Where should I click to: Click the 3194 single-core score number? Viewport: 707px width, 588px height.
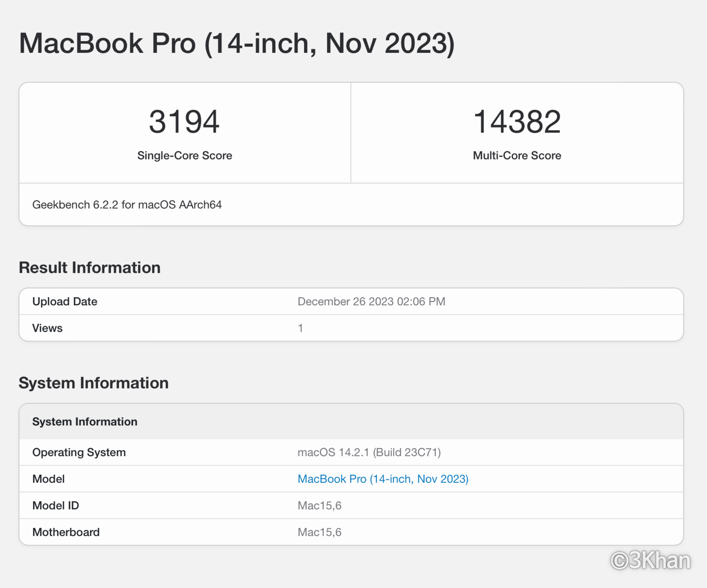point(184,122)
